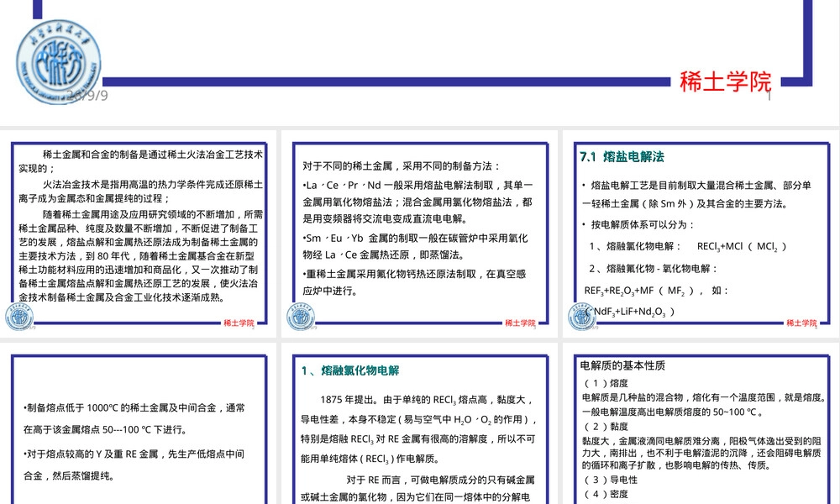Open the slide thumbnail about 制备熔点低于 1000℃
The width and height of the screenshot is (840, 504).
click(x=139, y=423)
